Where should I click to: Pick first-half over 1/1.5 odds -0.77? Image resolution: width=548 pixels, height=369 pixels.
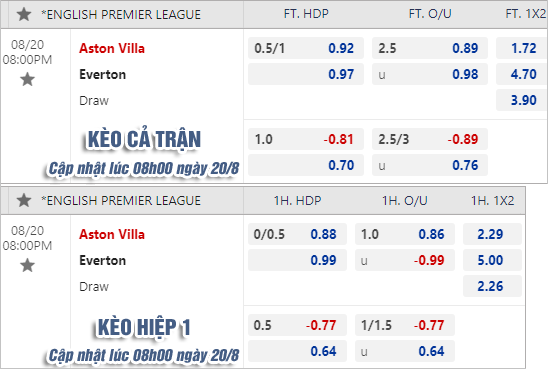[405, 325]
